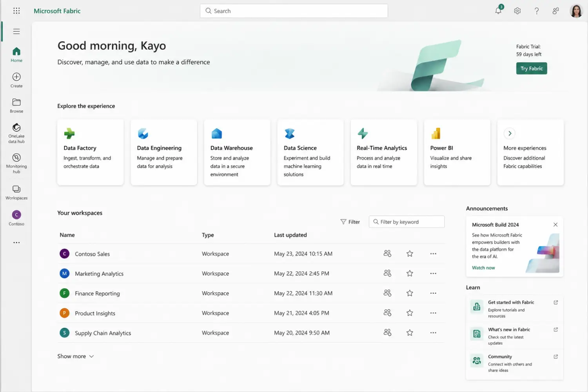Click the help question mark icon
This screenshot has height=392, width=588.
click(537, 11)
